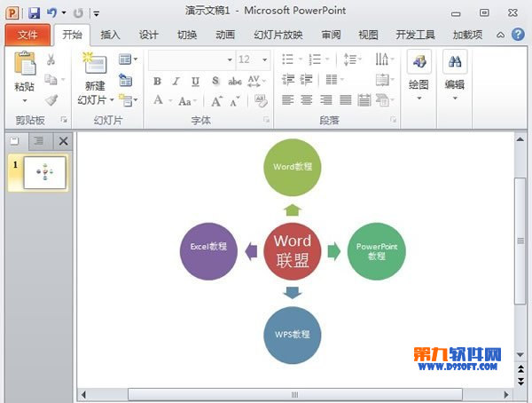Select the Format Painter brush icon
Screen dimensions: 532x403
(x=51, y=100)
